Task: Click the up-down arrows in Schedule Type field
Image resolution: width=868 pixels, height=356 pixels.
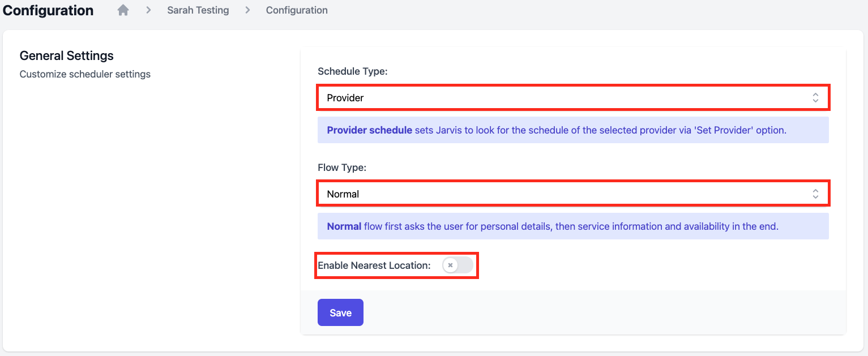Action: coord(815,97)
